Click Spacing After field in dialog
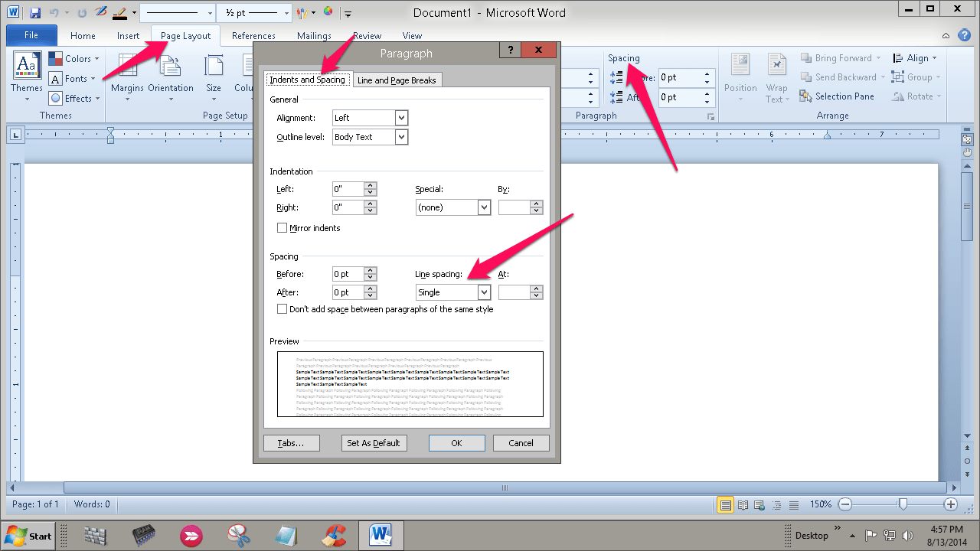 pos(348,292)
